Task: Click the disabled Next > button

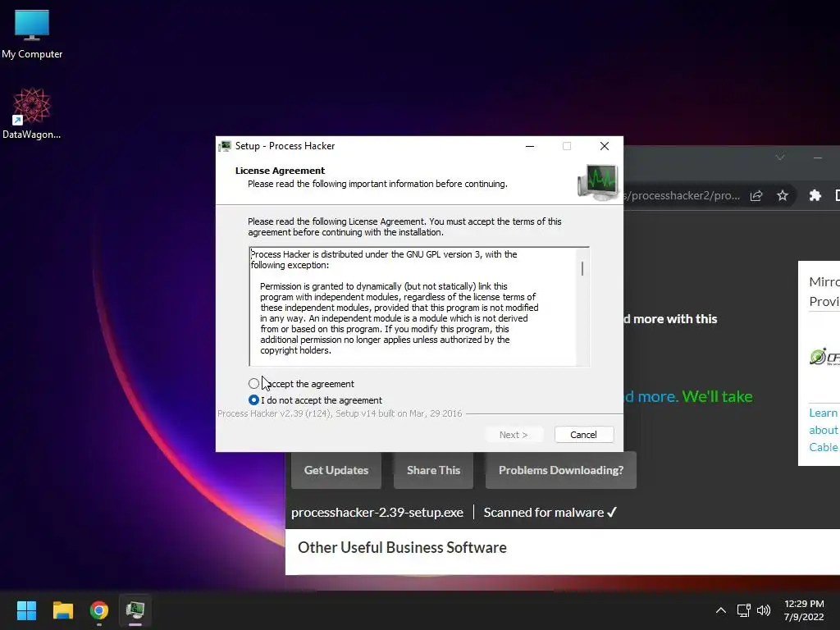Action: click(x=514, y=435)
